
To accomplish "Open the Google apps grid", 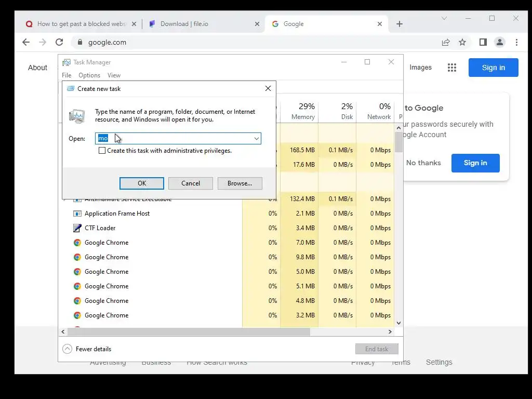I will pos(451,68).
